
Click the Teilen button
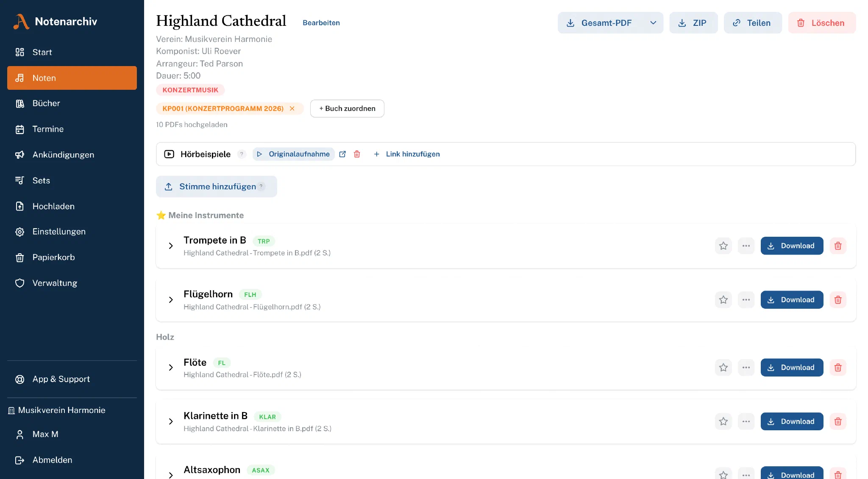[753, 23]
